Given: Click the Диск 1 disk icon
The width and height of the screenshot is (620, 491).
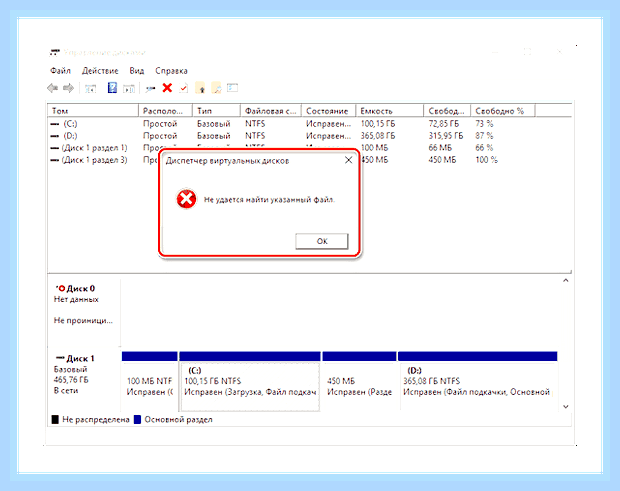Looking at the screenshot, I should 60,358.
